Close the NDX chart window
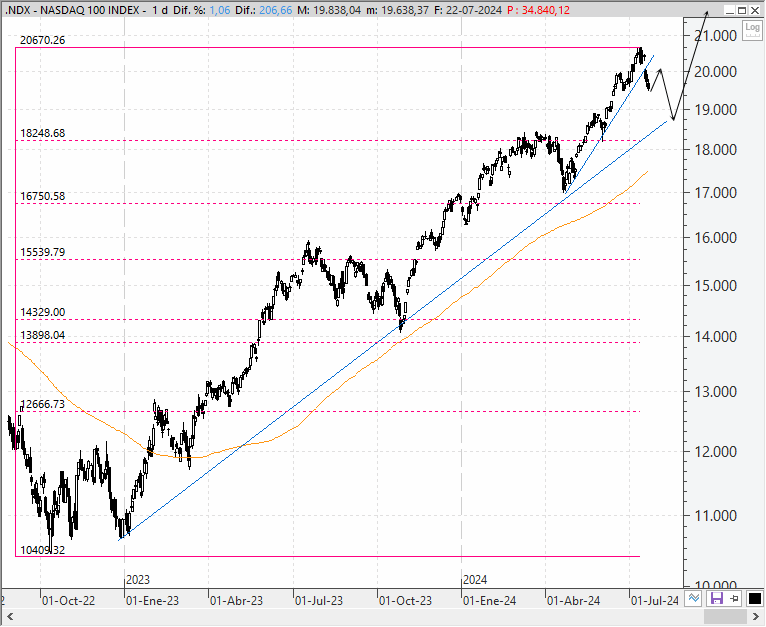This screenshot has height=627, width=766. coord(755,10)
